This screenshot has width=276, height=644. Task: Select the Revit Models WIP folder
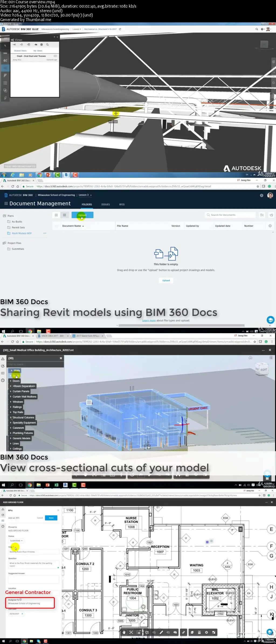point(22,233)
